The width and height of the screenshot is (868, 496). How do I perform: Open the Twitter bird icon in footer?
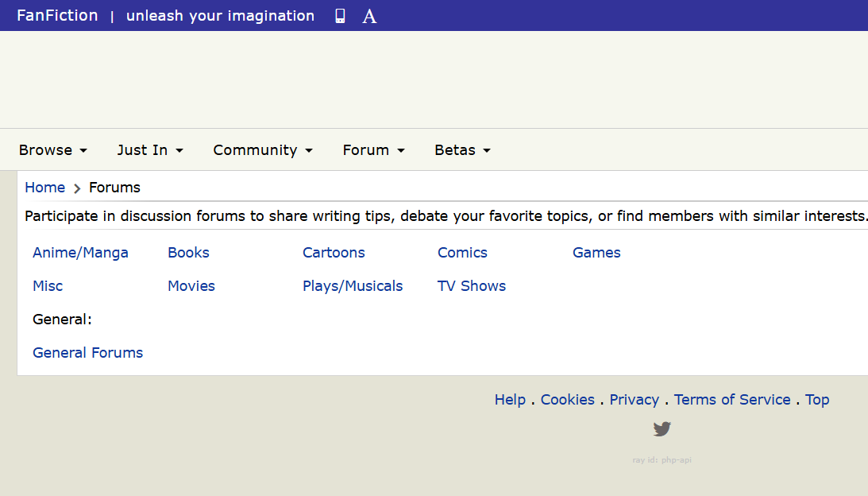[662, 428]
